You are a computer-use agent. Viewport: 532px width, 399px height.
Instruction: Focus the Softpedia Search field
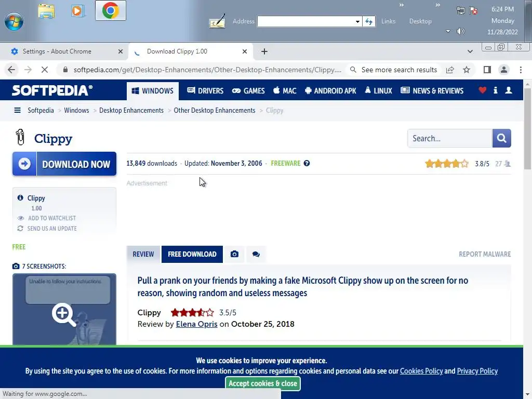coord(449,138)
